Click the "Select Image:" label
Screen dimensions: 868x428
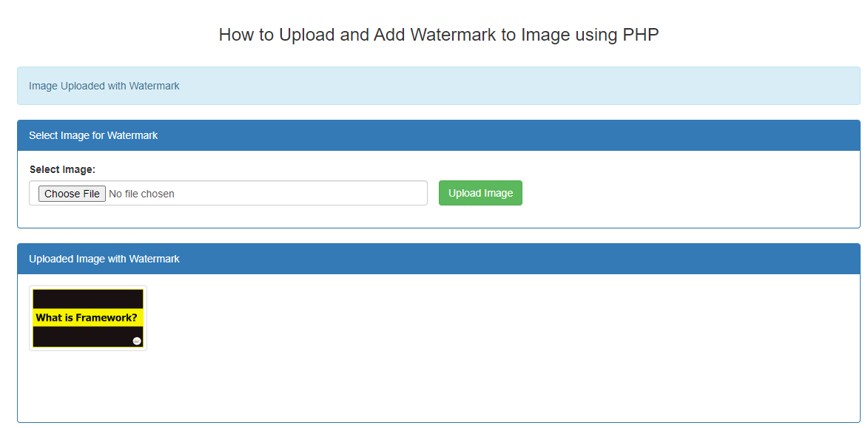click(62, 169)
